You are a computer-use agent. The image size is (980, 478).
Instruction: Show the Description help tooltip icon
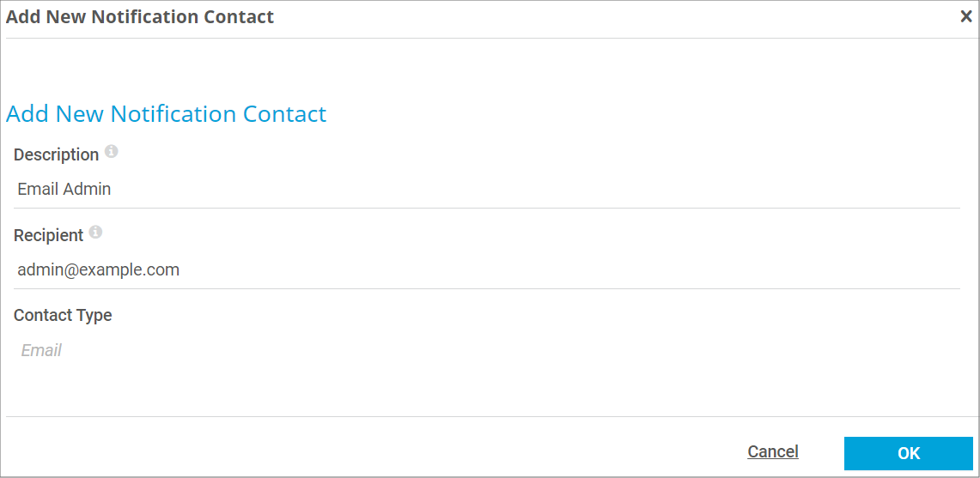pos(112,152)
